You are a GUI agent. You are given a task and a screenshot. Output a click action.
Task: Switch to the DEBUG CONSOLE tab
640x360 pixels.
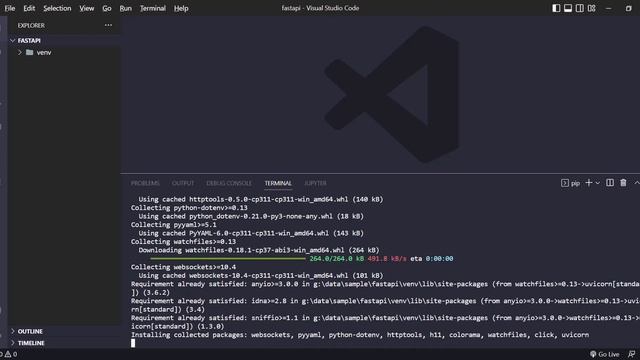(x=229, y=183)
